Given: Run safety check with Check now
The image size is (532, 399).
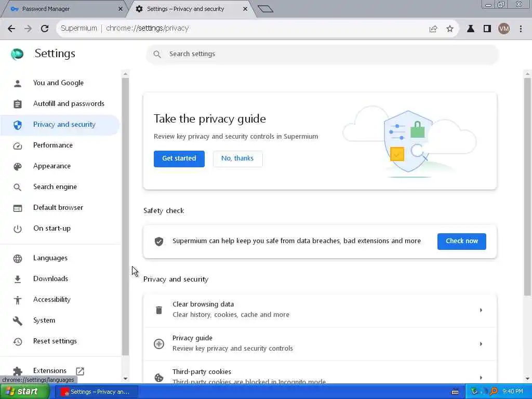Looking at the screenshot, I should [x=462, y=241].
